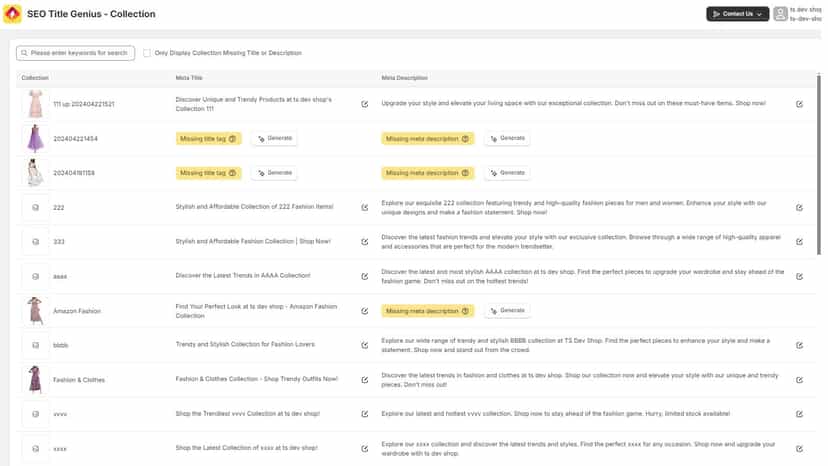The image size is (828, 466).
Task: Edit meta title for 111 up 202404221521
Action: 364,104
